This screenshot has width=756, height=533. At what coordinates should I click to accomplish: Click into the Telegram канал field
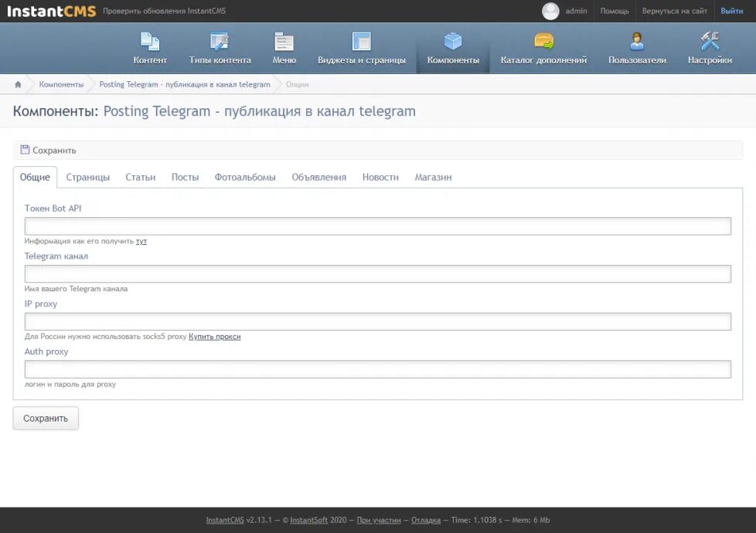click(377, 273)
